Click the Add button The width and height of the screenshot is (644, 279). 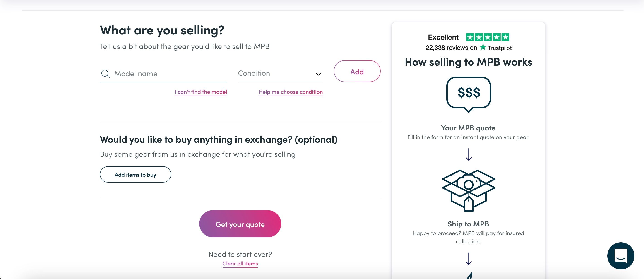(357, 71)
